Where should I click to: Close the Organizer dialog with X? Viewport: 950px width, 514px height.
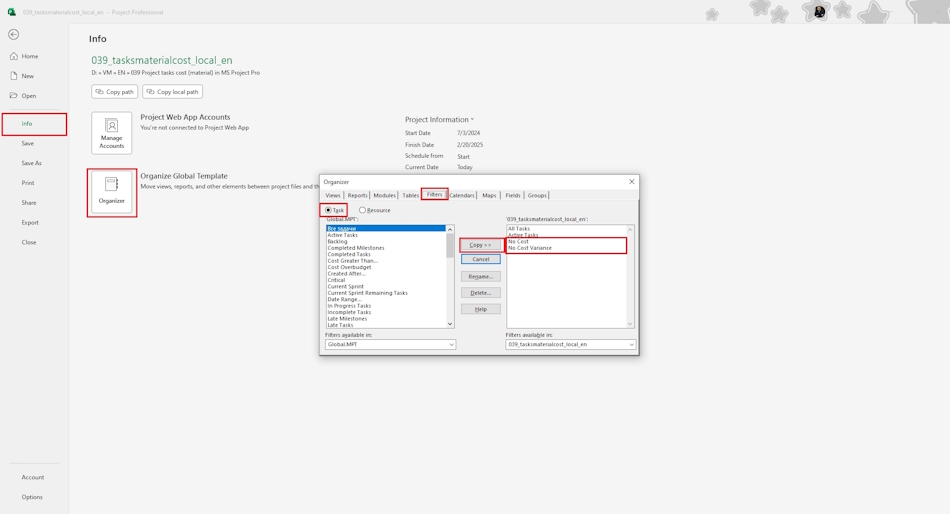(x=631, y=181)
